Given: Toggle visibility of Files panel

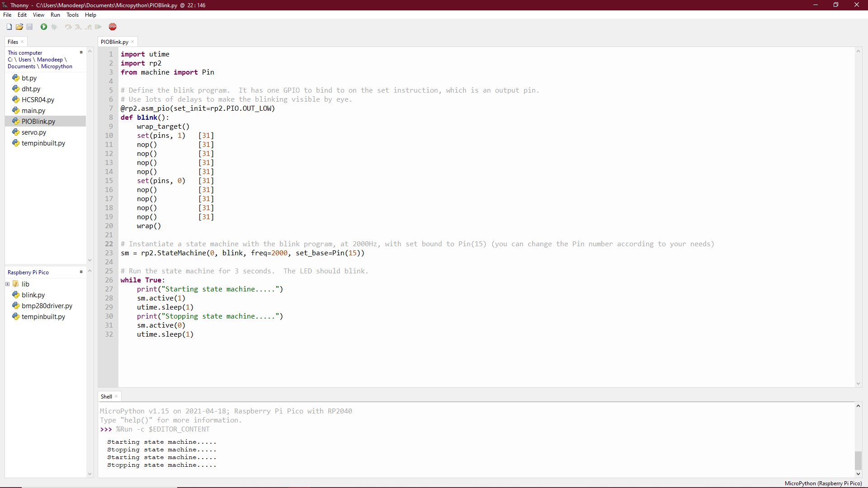Looking at the screenshot, I should pos(22,42).
